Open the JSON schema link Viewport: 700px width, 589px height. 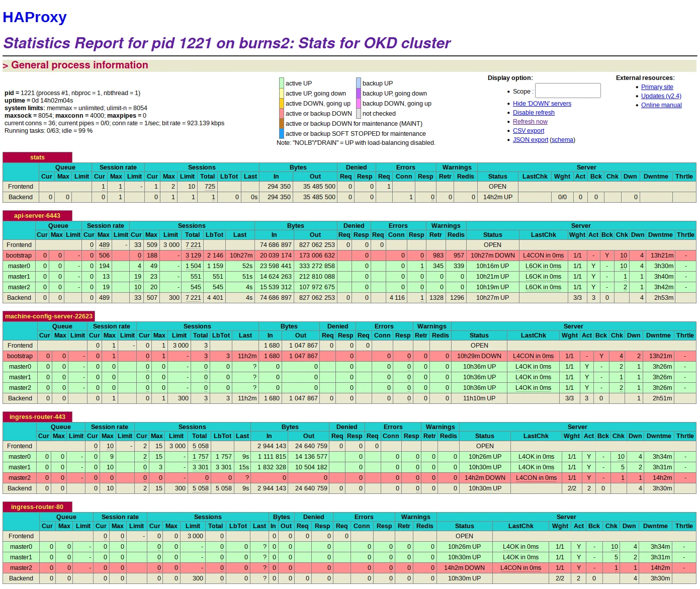tap(563, 140)
